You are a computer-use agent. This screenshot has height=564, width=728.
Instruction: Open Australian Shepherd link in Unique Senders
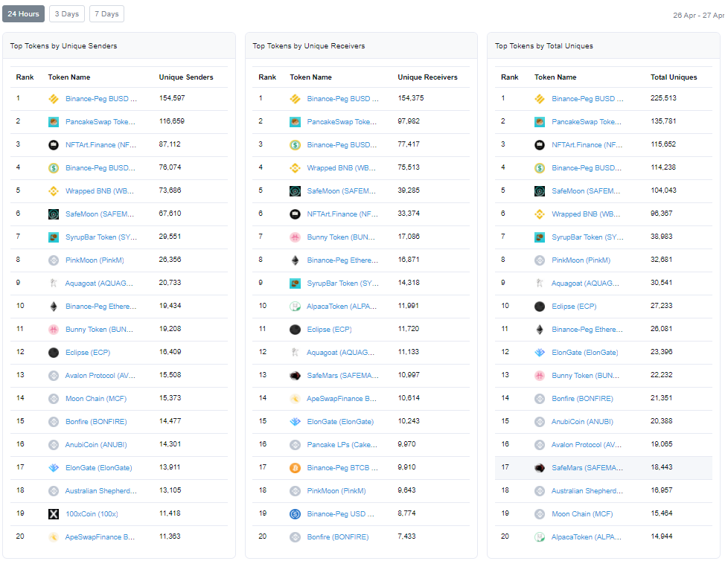(x=100, y=491)
